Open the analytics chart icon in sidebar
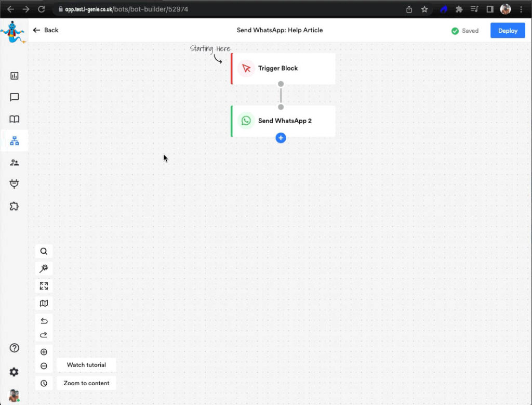Image resolution: width=532 pixels, height=405 pixels. pos(15,76)
